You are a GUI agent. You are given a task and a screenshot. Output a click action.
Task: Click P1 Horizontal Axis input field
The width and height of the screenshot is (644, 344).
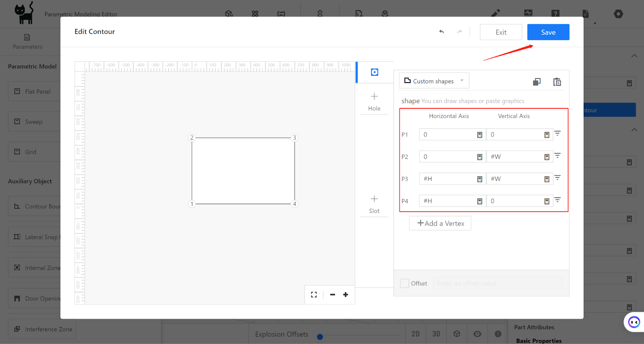[x=448, y=135]
